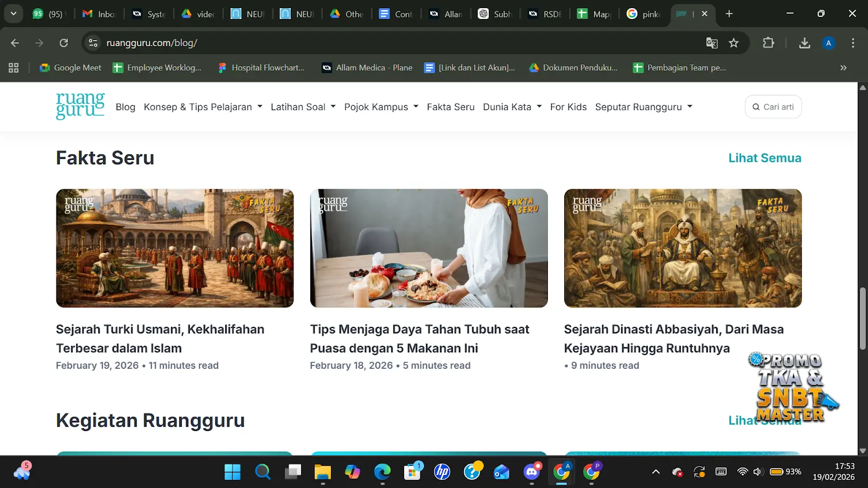Image resolution: width=868 pixels, height=488 pixels.
Task: Switch to the (95) tab
Action: (48, 14)
